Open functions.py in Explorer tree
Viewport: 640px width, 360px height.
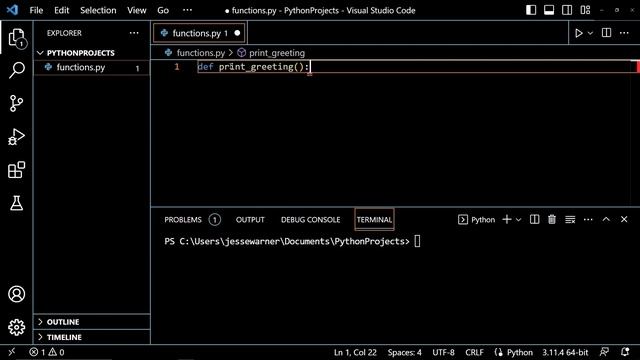(x=92, y=67)
